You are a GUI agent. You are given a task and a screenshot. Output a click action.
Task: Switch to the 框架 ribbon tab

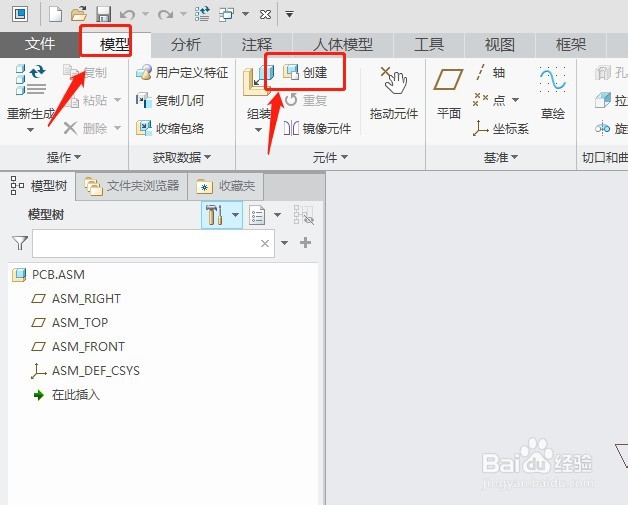[571, 44]
